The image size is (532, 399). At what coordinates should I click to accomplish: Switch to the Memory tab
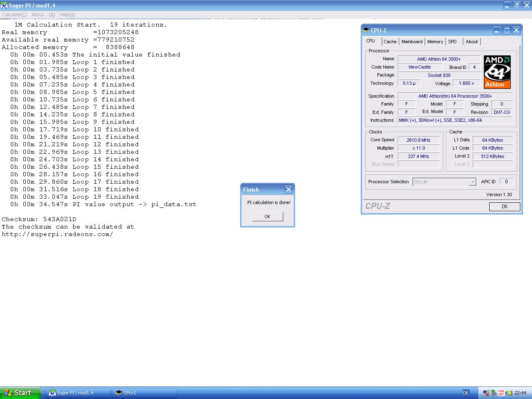point(435,42)
